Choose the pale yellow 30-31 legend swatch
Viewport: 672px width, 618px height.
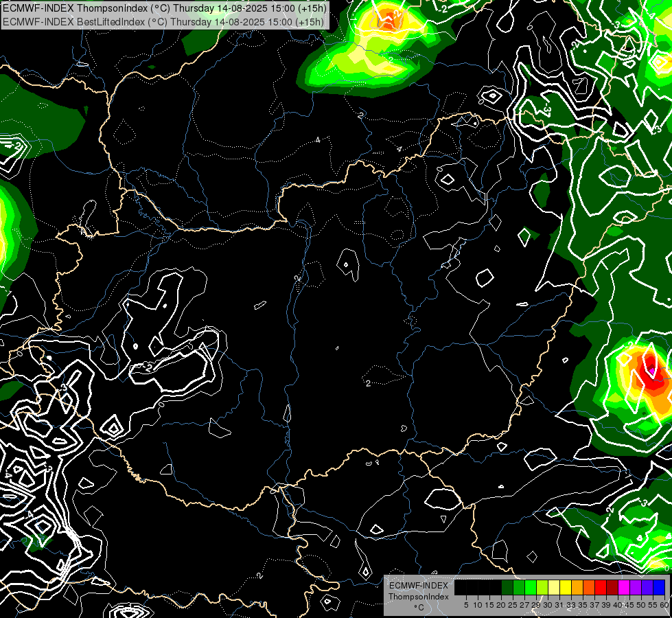[554, 587]
